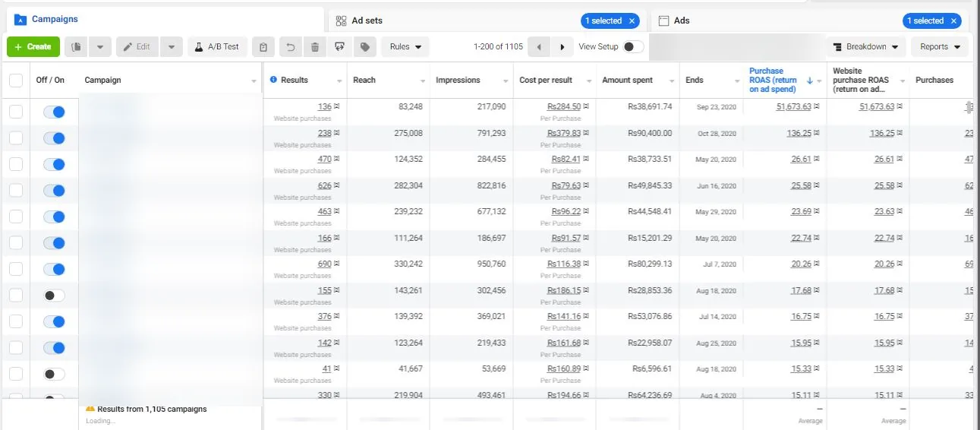Click attribution icon next to 238 results
Screen dimensions: 980x430
336,133
